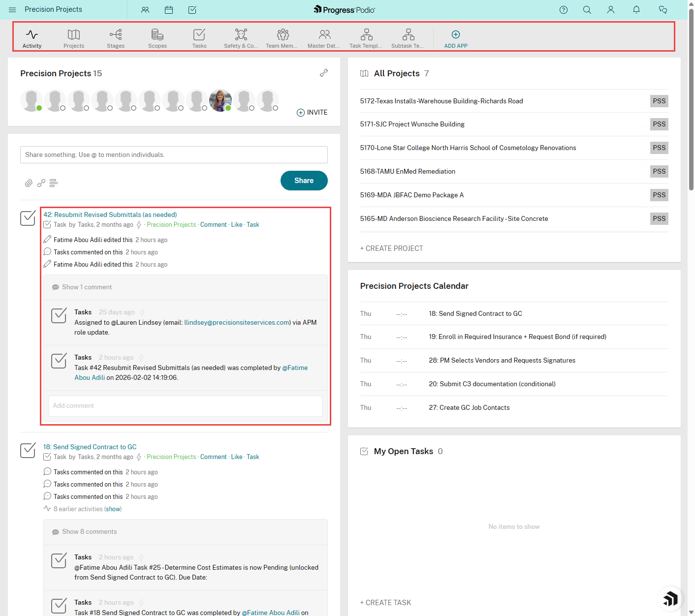The image size is (695, 616).
Task: Open project 5169-MDA JBFAC Demo Package A
Action: [412, 195]
